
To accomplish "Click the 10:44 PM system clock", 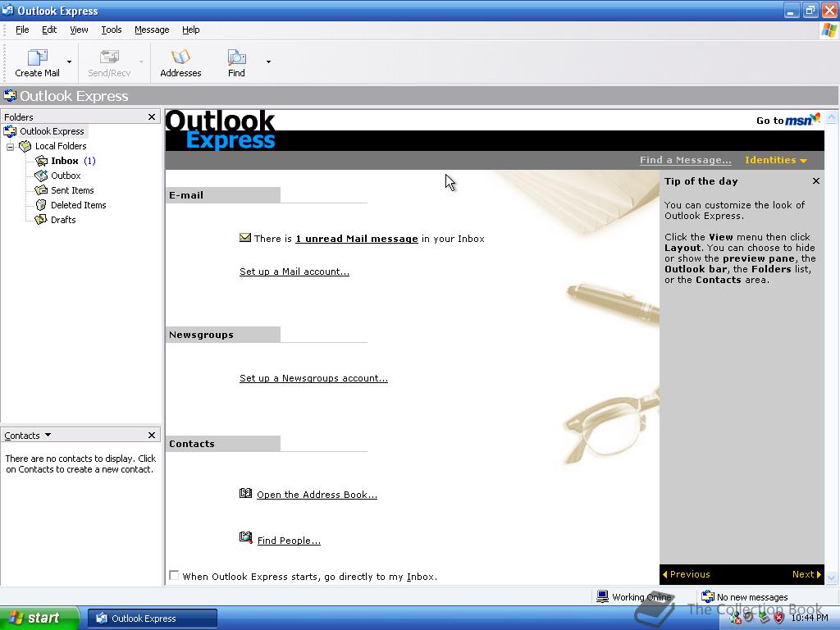I will (810, 618).
